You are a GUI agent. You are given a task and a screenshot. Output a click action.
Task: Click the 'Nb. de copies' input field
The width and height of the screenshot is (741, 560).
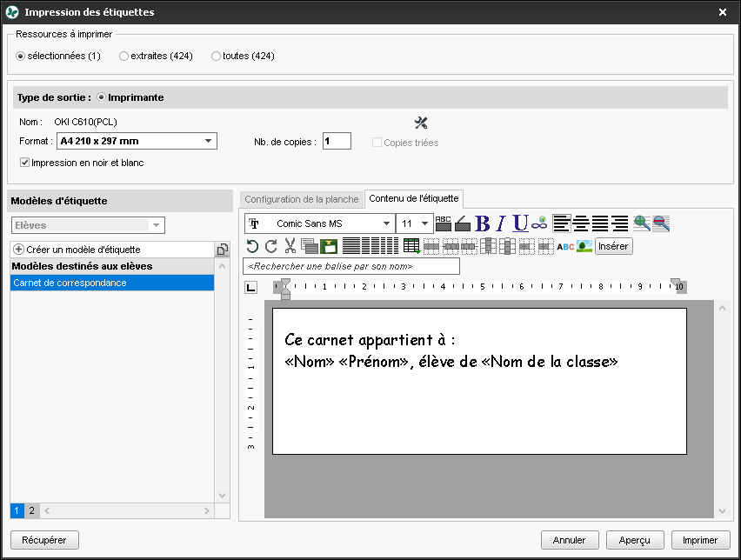tap(337, 141)
